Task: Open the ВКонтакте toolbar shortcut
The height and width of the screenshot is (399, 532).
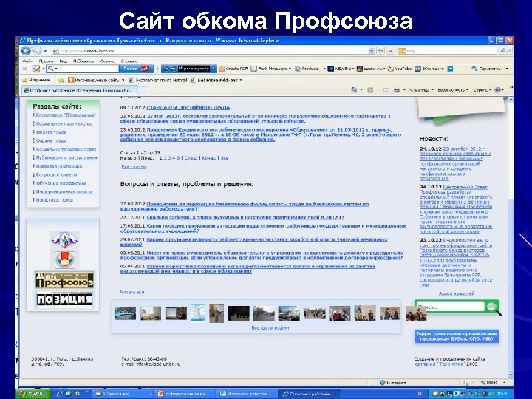Action: (x=429, y=69)
